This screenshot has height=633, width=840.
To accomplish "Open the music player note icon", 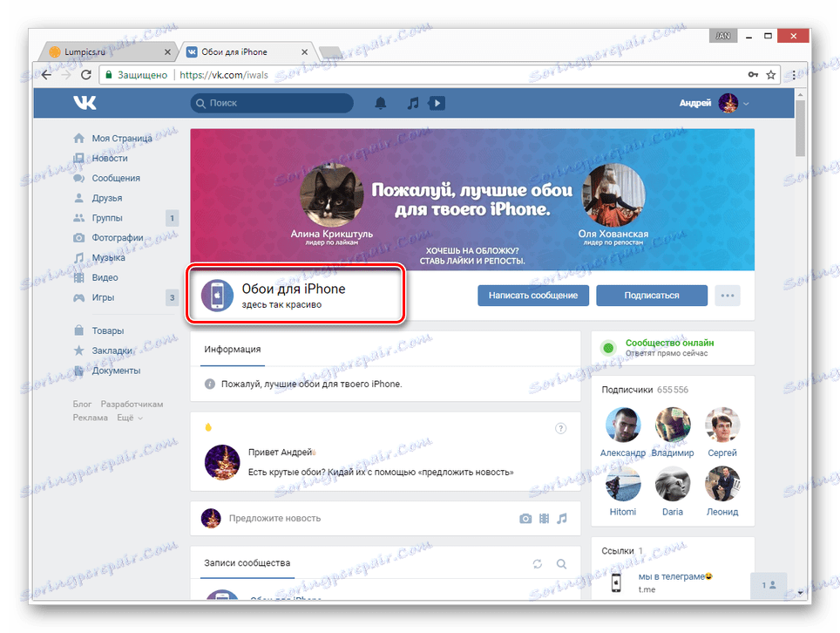I will pyautogui.click(x=412, y=103).
